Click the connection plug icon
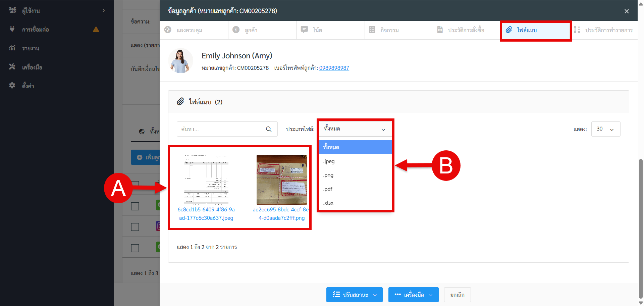Viewport: 644px width, 306px height. (x=12, y=29)
